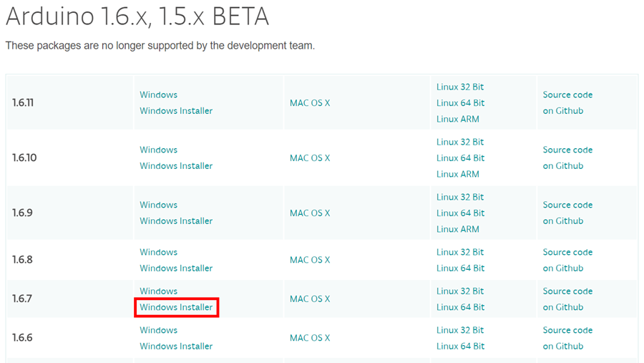Screen dimensions: 644x363
Task: Download the 1.6.8 Windows zip link
Action: coord(159,252)
